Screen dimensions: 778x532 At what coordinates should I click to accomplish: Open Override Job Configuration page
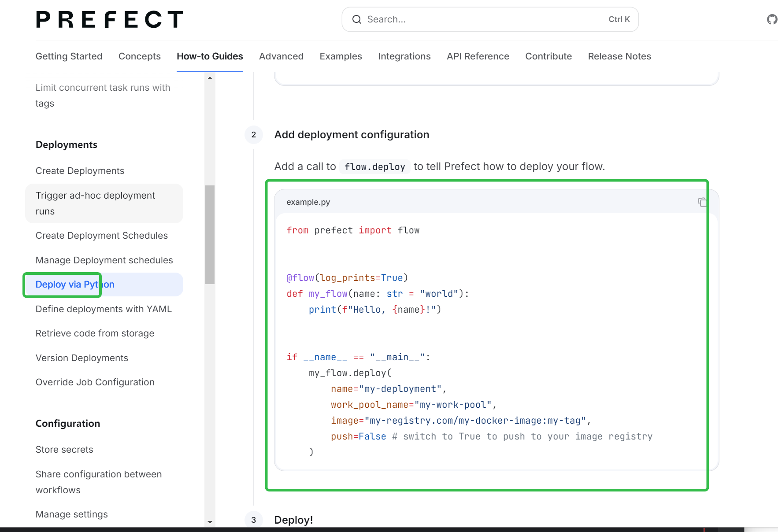click(95, 382)
